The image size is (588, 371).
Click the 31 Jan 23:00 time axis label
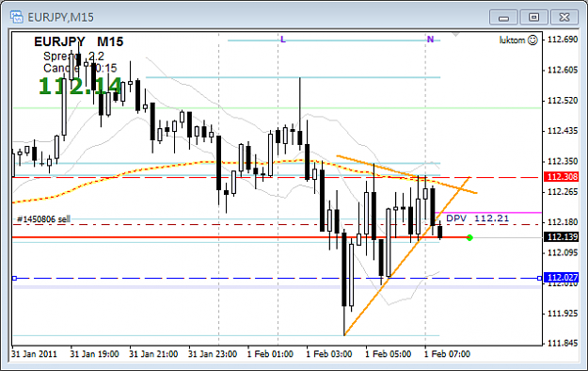(213, 354)
